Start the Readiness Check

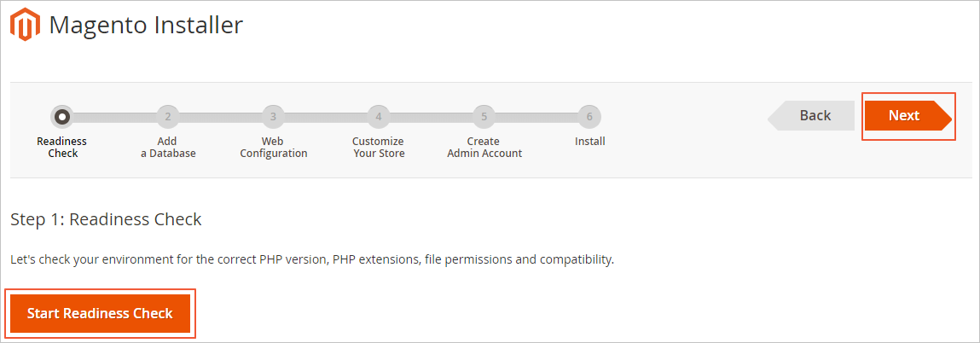point(101,313)
